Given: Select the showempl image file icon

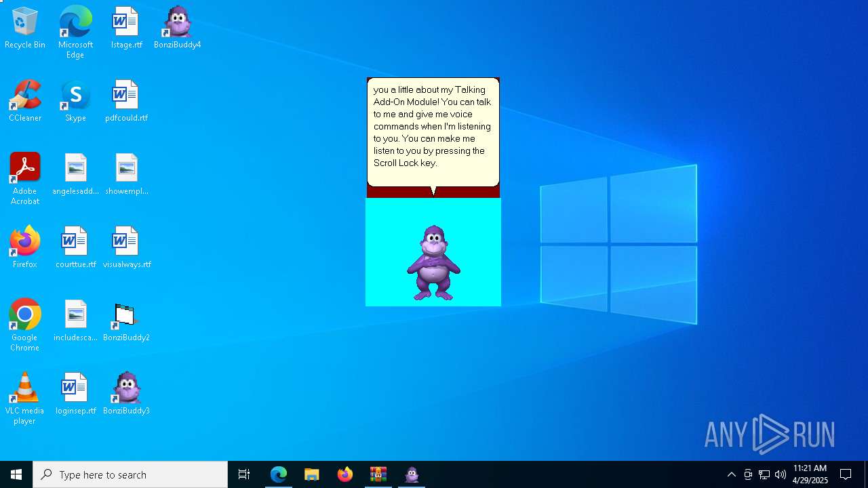Looking at the screenshot, I should (126, 175).
